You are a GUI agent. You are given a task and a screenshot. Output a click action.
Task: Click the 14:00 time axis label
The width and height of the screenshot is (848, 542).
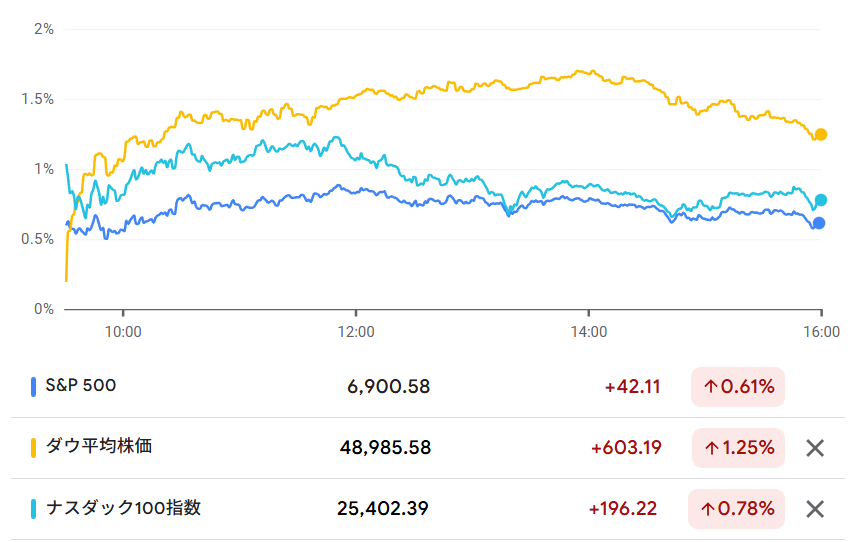[x=588, y=330]
